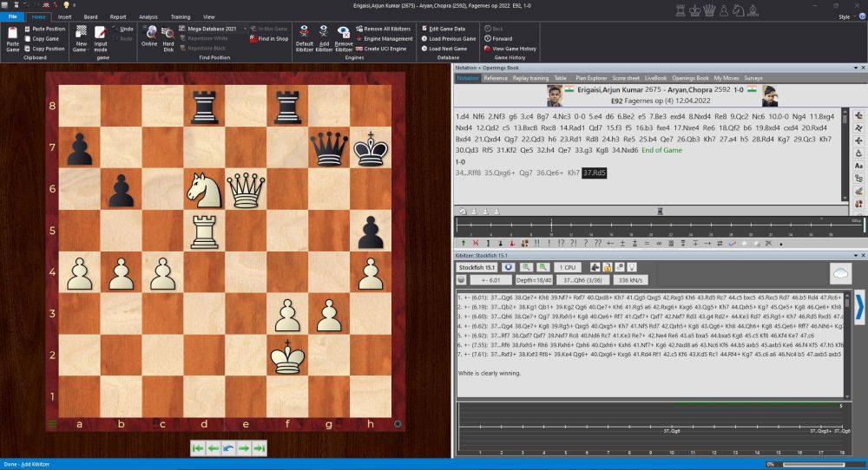868x470 pixels.
Task: Click Load Next Game
Action: [448, 49]
